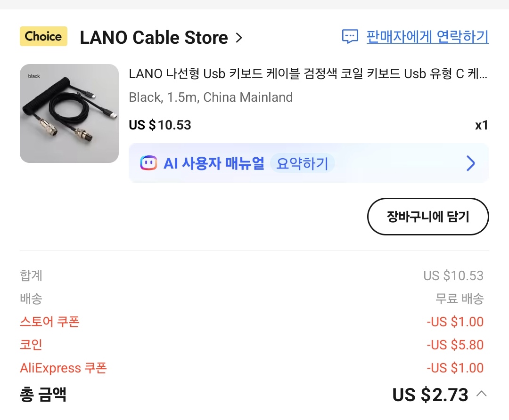Click the LANO 나선형 Usb product title
509x420 pixels.
[308, 74]
